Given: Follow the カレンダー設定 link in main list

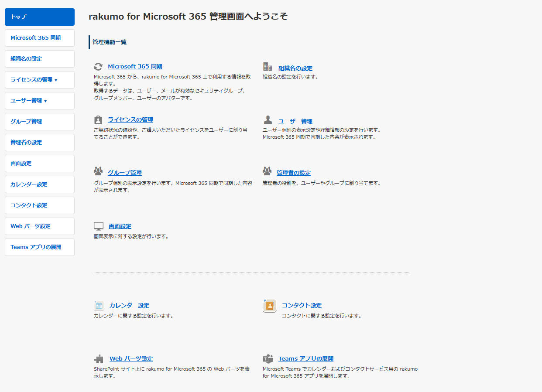Looking at the screenshot, I should tap(129, 305).
